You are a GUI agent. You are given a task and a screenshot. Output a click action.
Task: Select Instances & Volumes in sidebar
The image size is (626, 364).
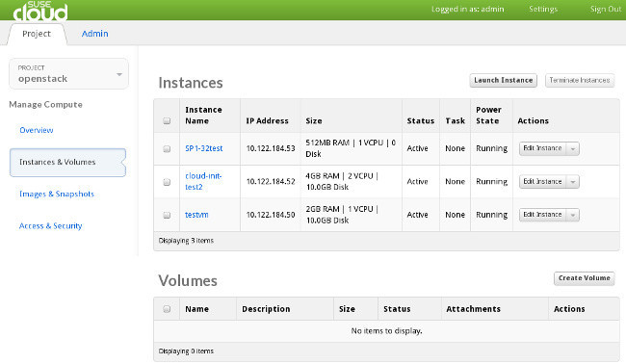(67, 162)
